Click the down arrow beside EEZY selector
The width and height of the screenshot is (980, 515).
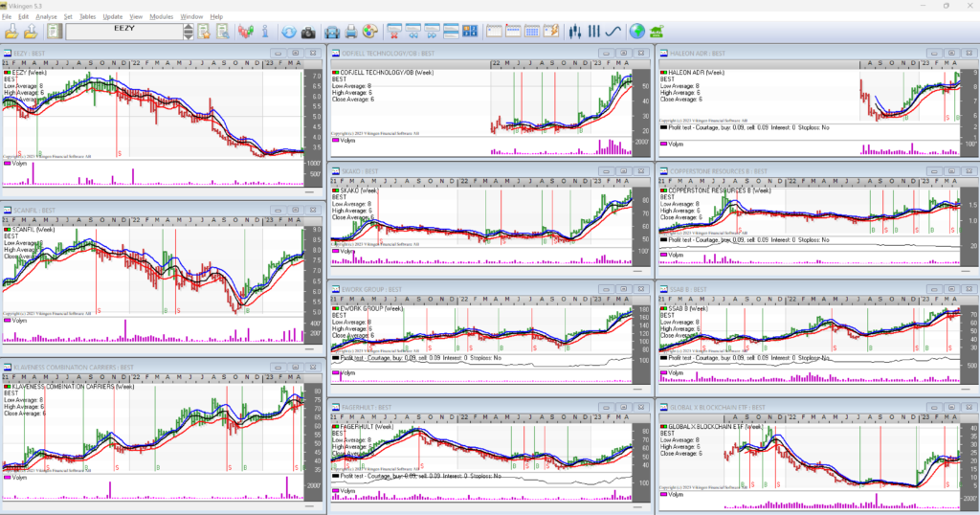[189, 35]
